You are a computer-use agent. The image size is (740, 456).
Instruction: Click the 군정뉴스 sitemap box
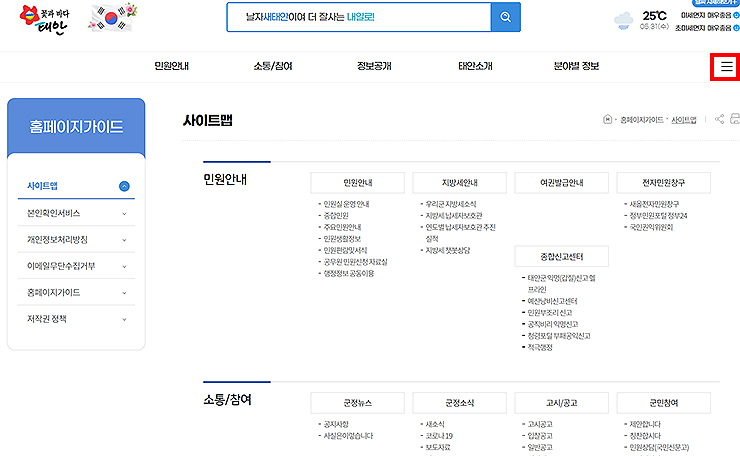pyautogui.click(x=357, y=403)
